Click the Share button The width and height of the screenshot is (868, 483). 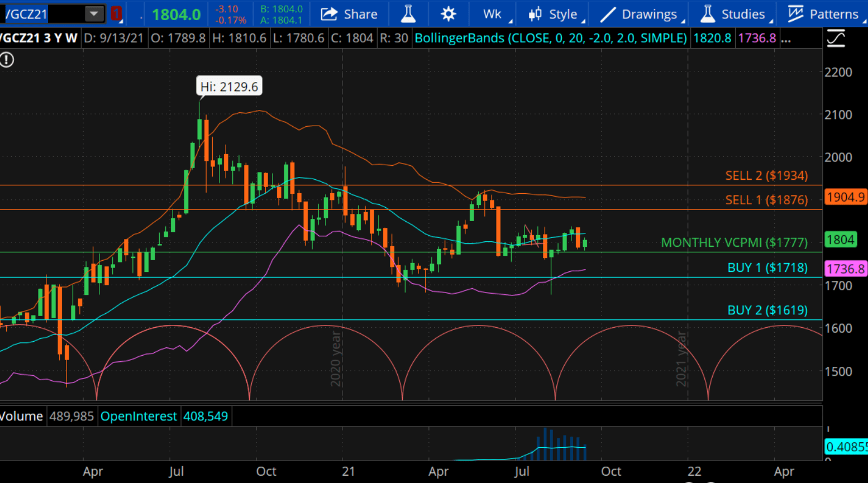349,14
